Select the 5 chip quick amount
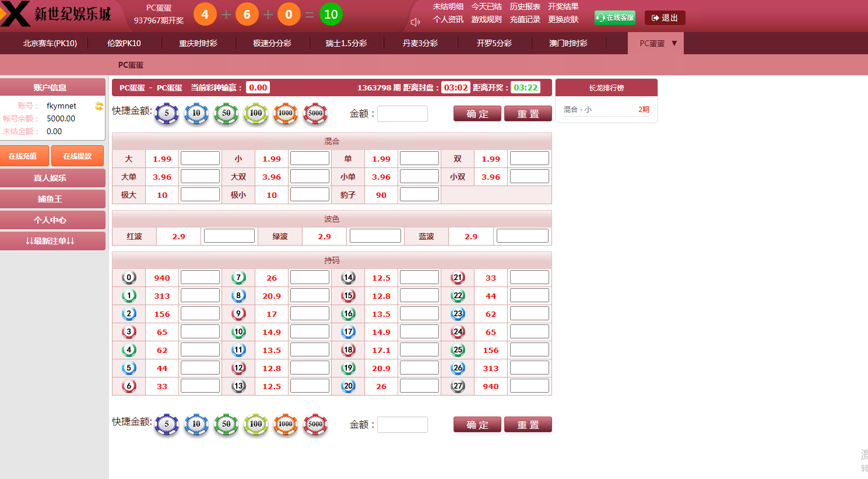Viewport: 868px width, 479px height. coord(167,114)
